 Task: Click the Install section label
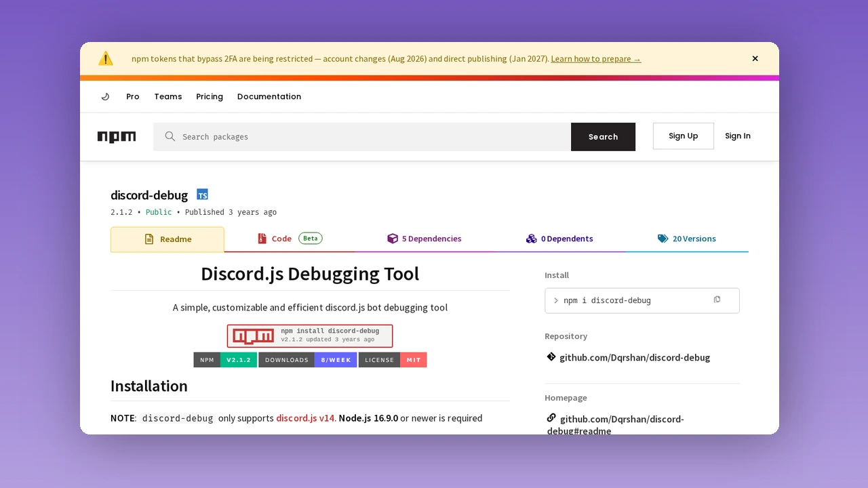pos(557,275)
